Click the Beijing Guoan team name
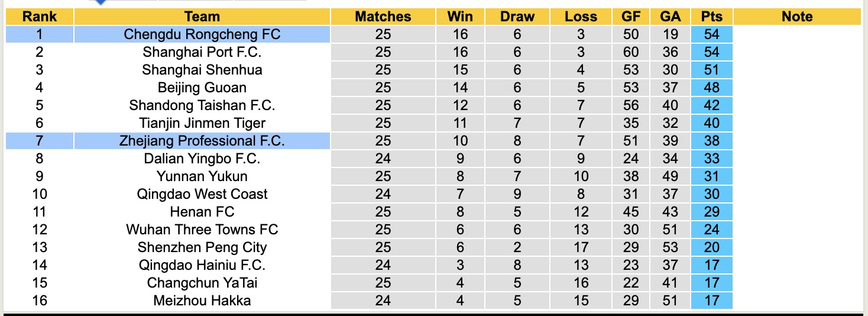Screen dimensions: 868x316 202,88
